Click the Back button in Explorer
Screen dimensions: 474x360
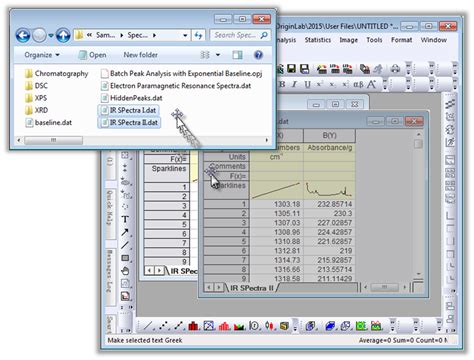click(23, 35)
